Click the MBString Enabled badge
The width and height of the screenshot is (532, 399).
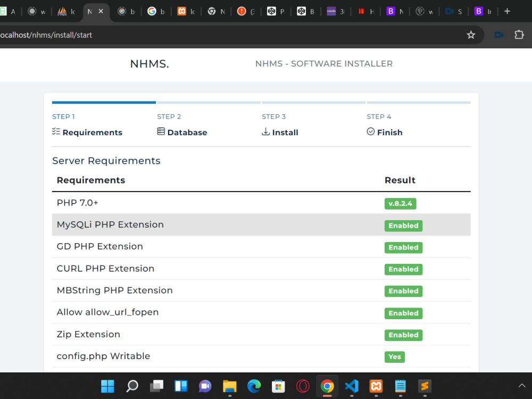pos(403,291)
